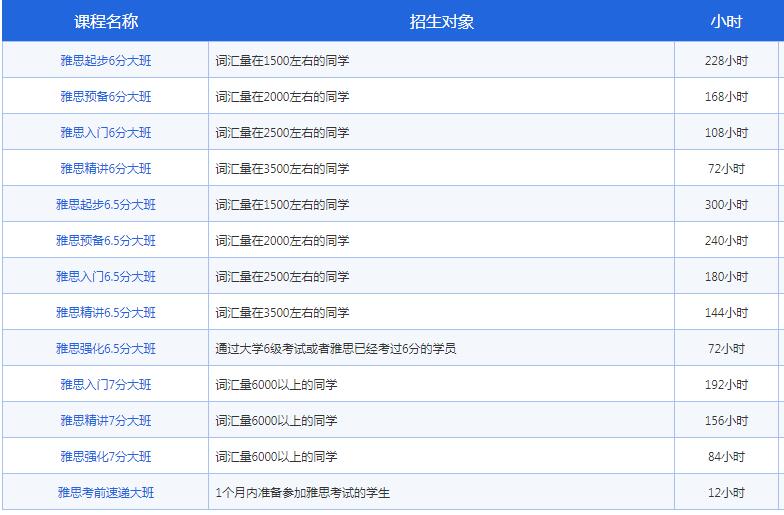The height and width of the screenshot is (515, 784).
Task: Click 词汇量6000以上的同学 in 雅思强化7分大班 row
Action: click(276, 456)
